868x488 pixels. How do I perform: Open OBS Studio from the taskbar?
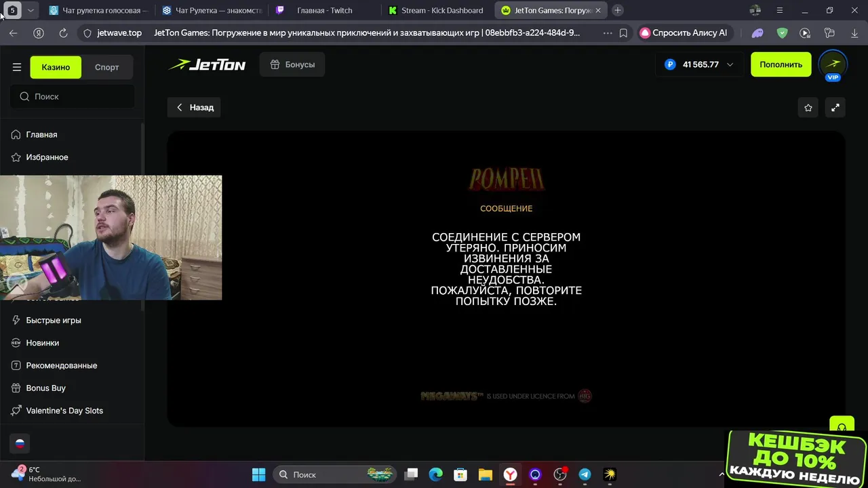tap(560, 474)
